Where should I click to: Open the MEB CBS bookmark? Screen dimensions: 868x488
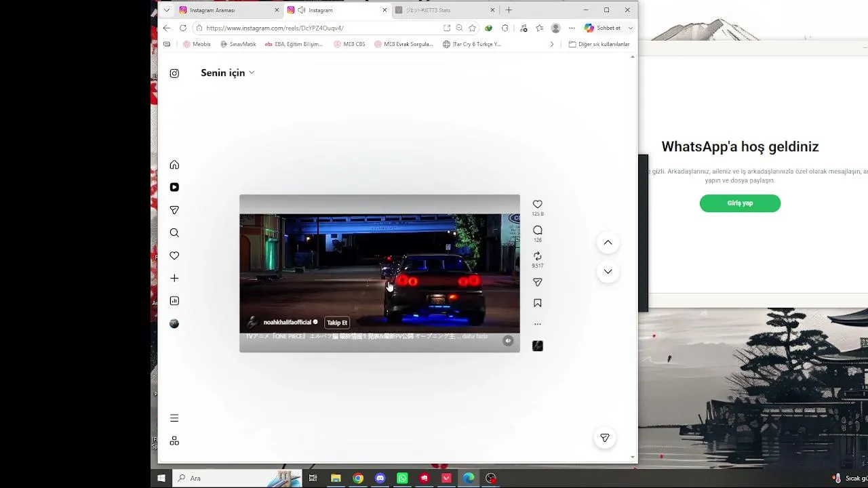click(349, 44)
